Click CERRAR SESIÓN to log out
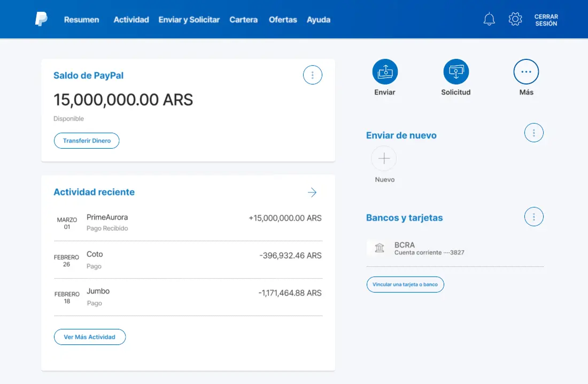The width and height of the screenshot is (588, 384). point(546,20)
